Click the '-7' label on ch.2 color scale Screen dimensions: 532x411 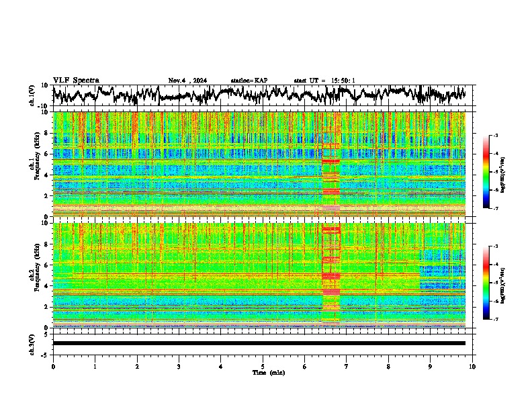coord(496,320)
